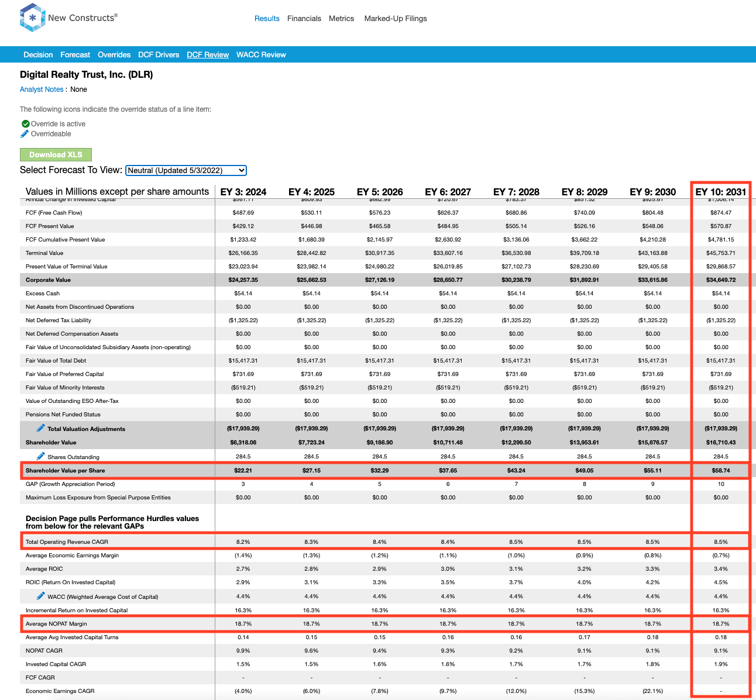Click the EY 8: 2029 column header
756x700 pixels.
coord(585,192)
